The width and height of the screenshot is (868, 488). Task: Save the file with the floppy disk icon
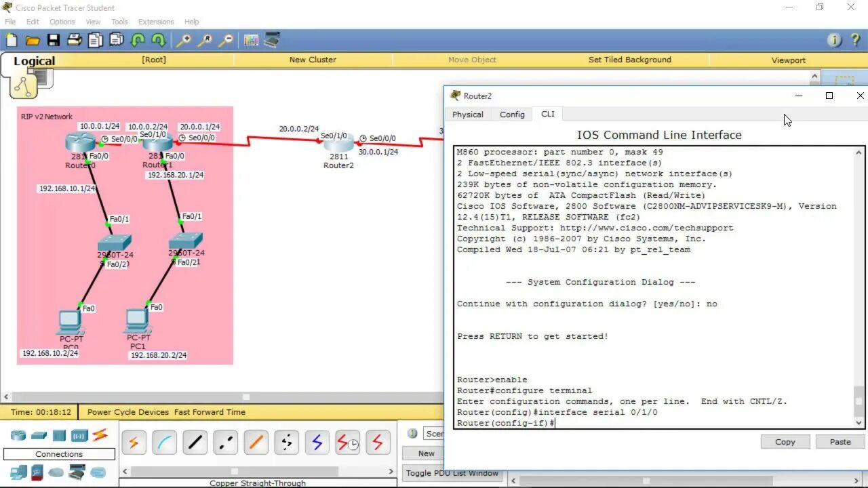[x=53, y=40]
